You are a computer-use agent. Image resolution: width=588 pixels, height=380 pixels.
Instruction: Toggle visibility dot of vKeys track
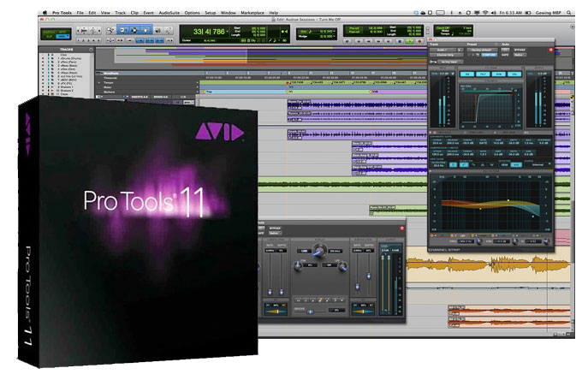pyautogui.click(x=43, y=73)
